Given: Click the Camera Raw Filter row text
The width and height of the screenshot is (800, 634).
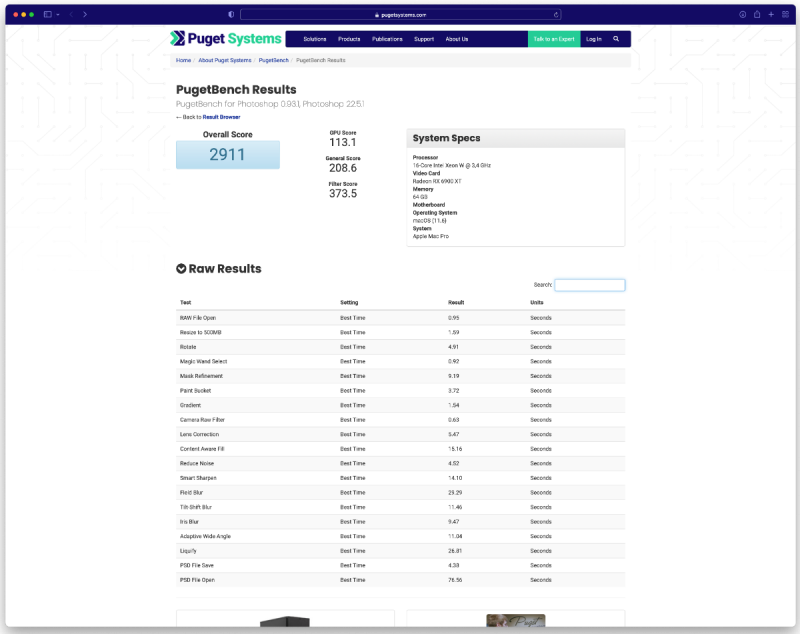Looking at the screenshot, I should (202, 420).
